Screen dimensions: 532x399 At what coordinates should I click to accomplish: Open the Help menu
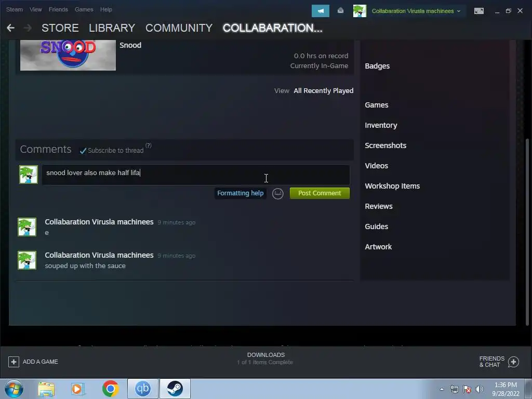point(106,9)
